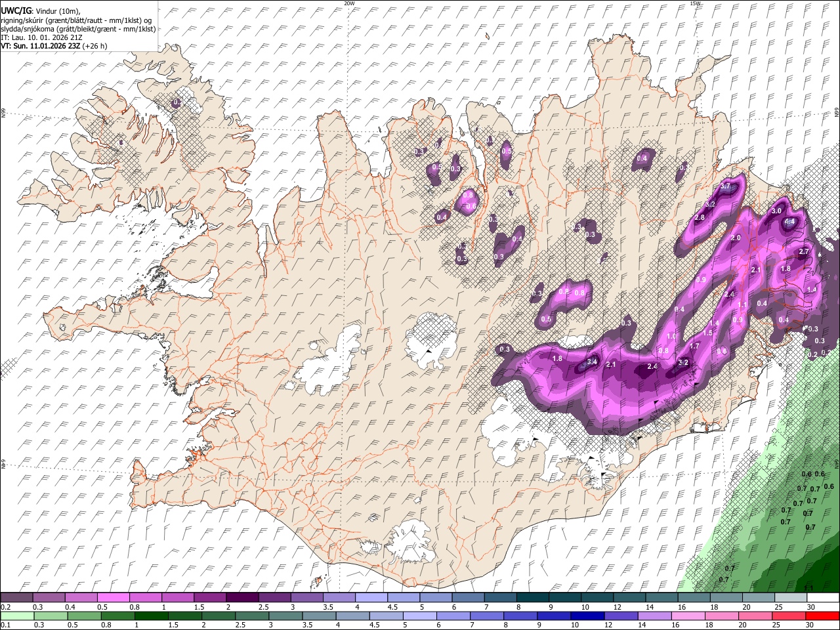Select the navy blue 10 legend swatch
The image size is (840, 630).
click(586, 616)
